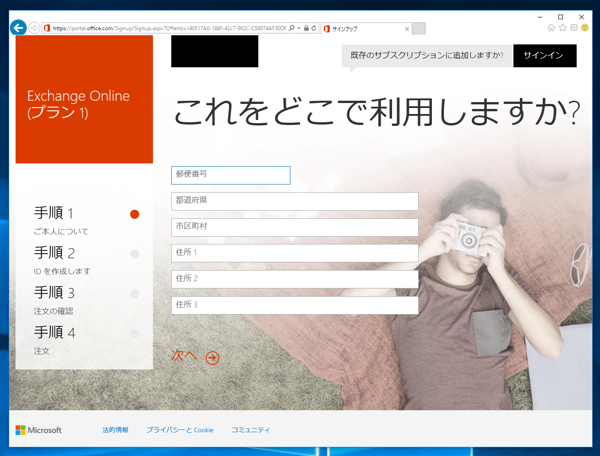
Task: Click the 既存のサブスクリプションに追加しますか? message
Action: click(427, 55)
